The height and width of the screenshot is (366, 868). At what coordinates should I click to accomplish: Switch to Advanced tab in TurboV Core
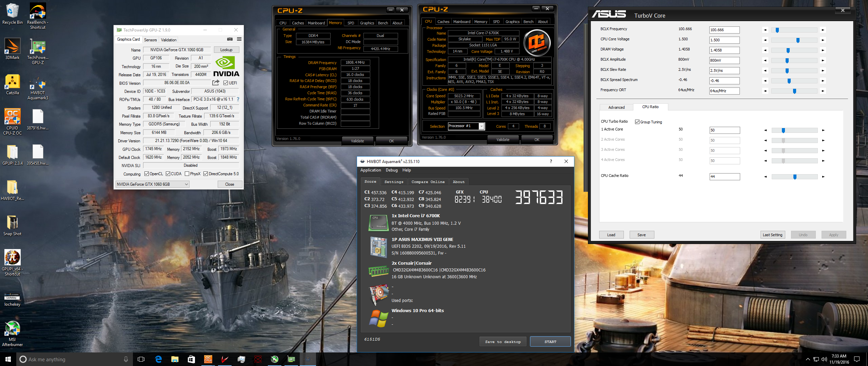pyautogui.click(x=616, y=107)
